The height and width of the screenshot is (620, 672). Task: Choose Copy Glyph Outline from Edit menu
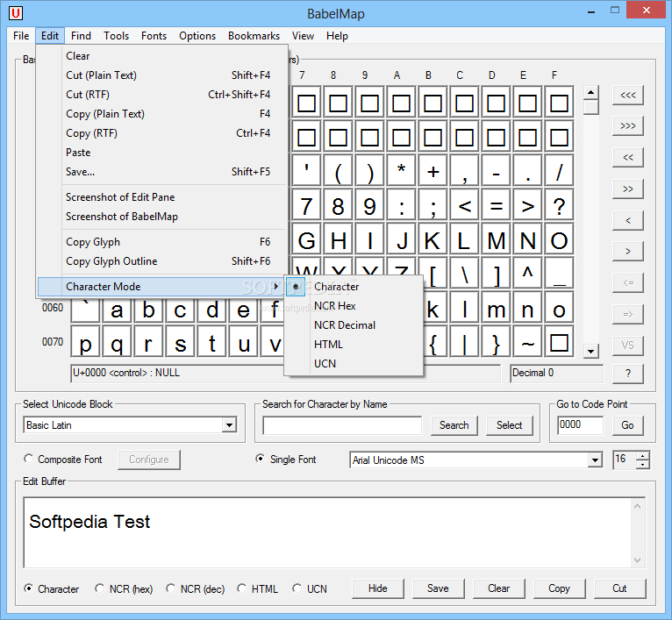pos(161,261)
